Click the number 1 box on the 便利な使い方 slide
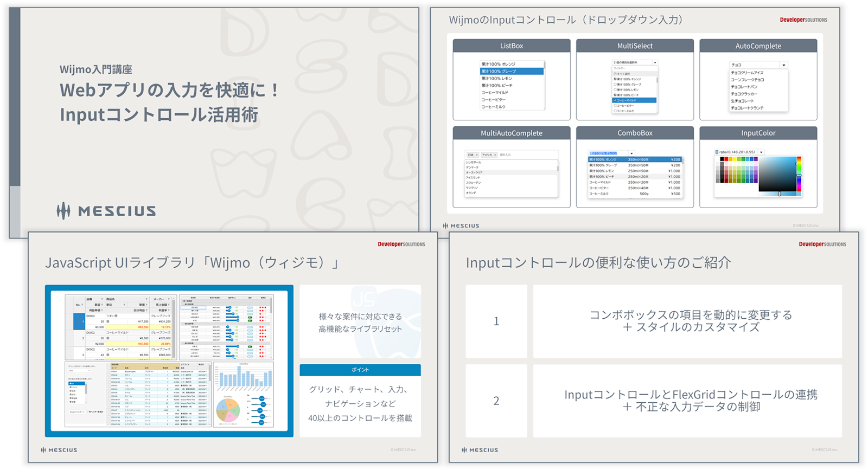 click(x=496, y=321)
